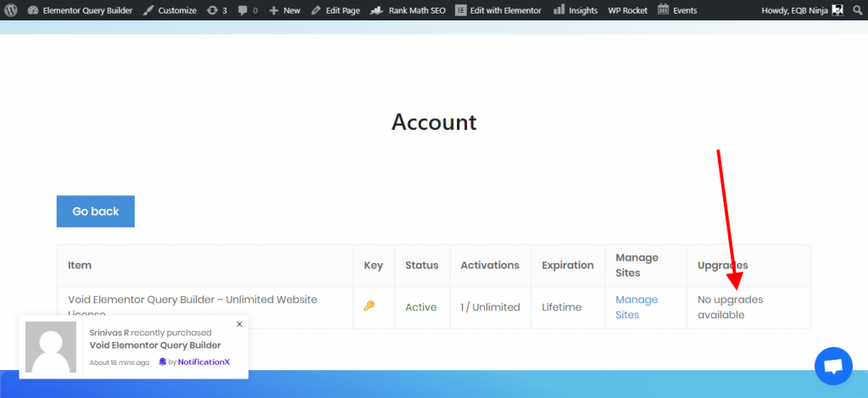Open WP Rocket menu
Viewport: 868px width, 398px height.
[x=628, y=10]
